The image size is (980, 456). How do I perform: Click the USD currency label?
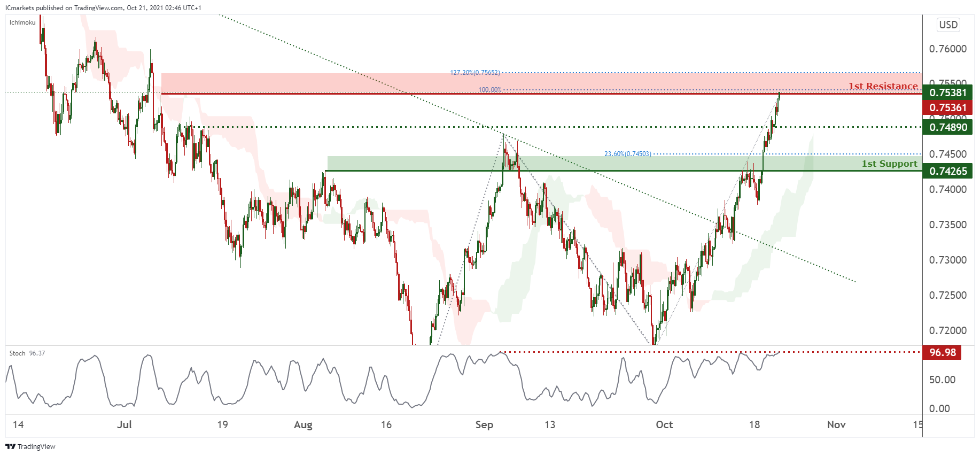tap(948, 25)
